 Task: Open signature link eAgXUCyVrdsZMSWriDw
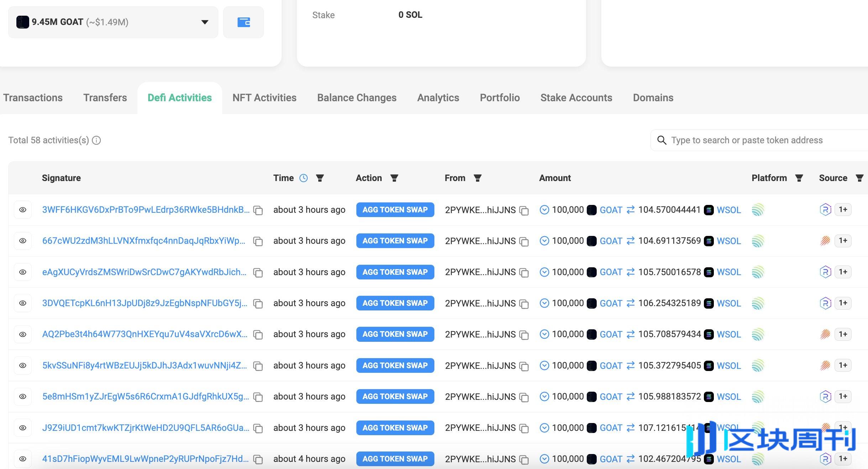[x=144, y=272]
